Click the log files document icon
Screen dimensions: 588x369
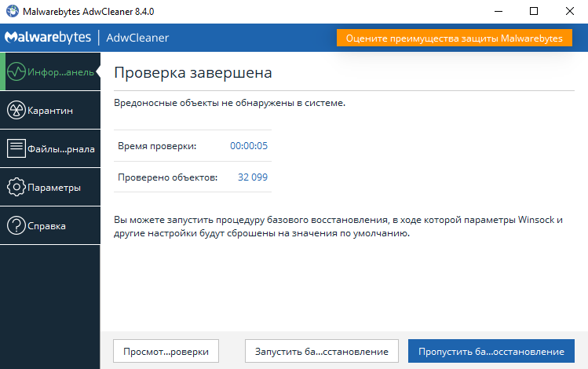click(x=16, y=148)
